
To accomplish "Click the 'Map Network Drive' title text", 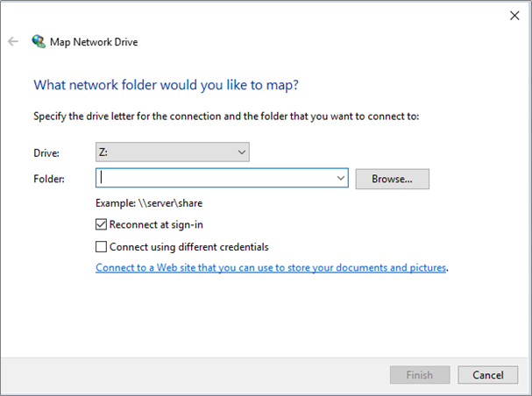I will [94, 42].
